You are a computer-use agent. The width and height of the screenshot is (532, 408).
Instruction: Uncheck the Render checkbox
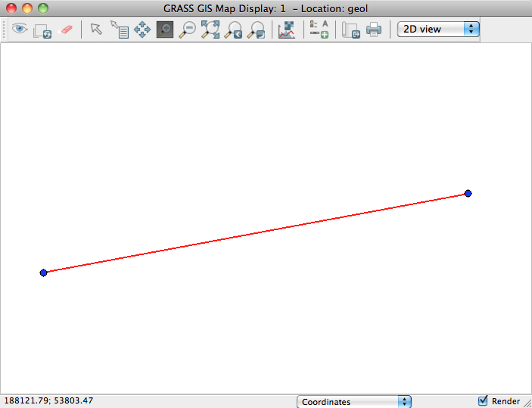(483, 401)
